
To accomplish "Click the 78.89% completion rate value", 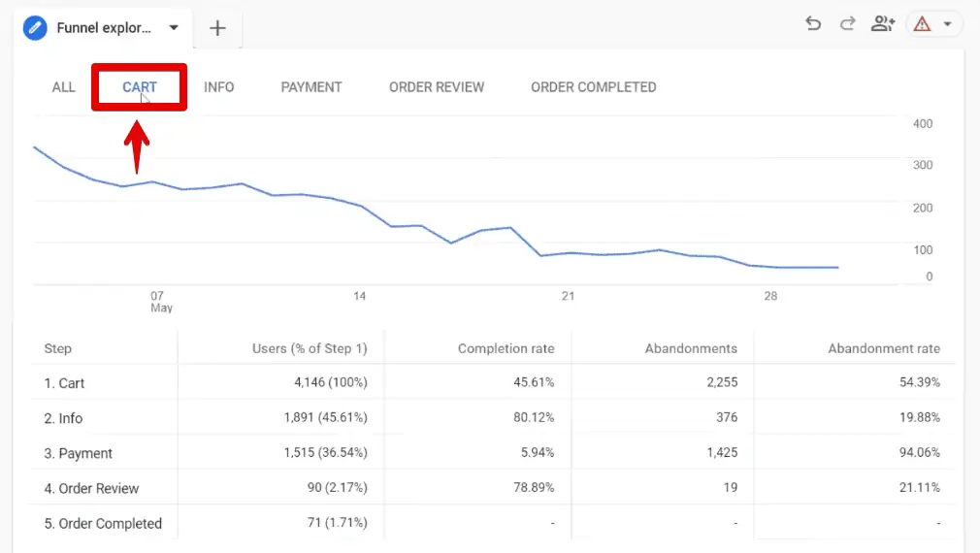I will (534, 487).
